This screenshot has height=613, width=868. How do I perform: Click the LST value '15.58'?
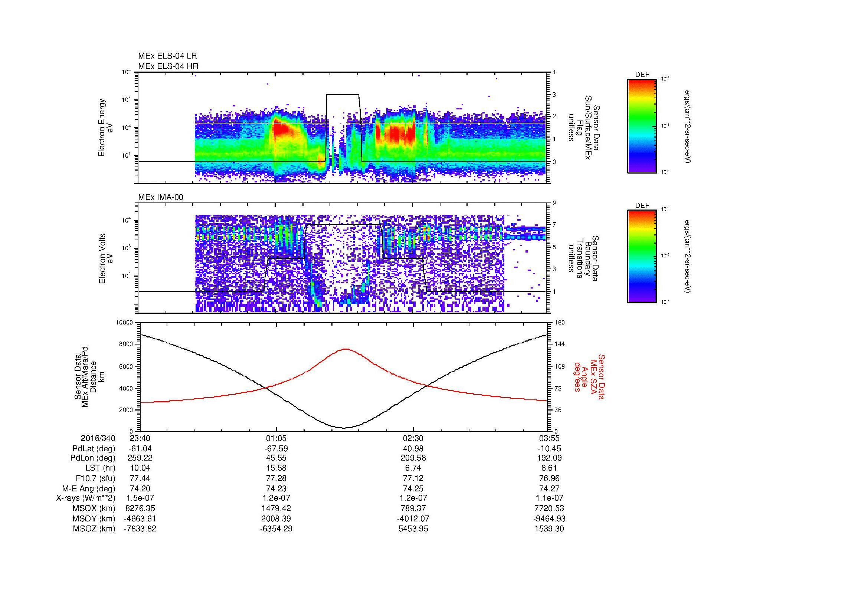(x=276, y=468)
